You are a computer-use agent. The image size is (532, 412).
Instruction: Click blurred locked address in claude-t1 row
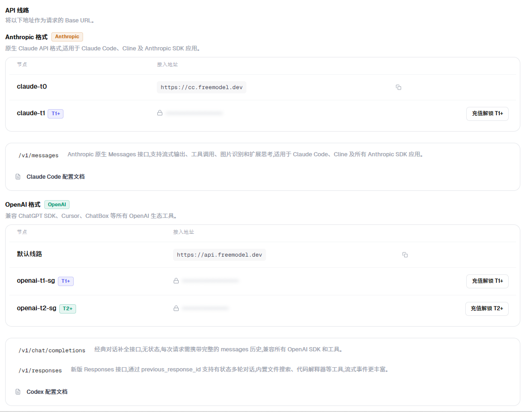195,113
